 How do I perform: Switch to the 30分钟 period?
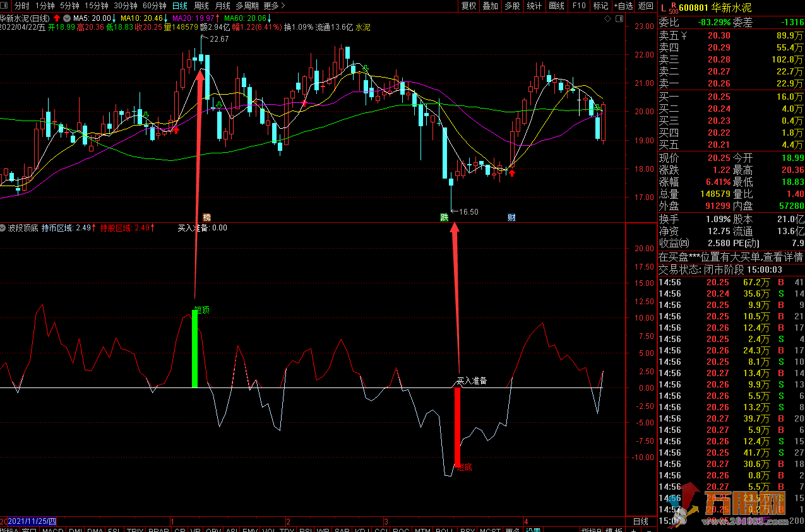125,6
